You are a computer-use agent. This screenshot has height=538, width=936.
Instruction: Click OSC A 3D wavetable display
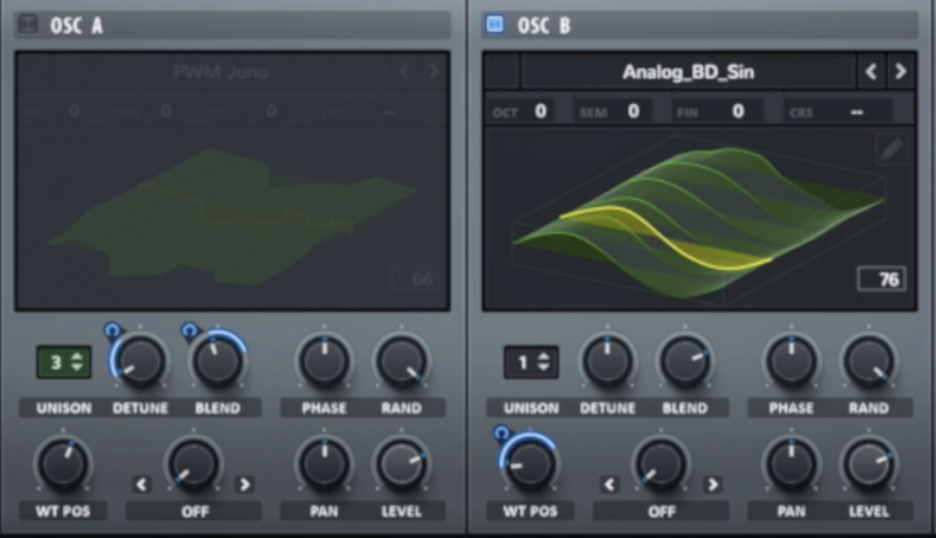[233, 218]
